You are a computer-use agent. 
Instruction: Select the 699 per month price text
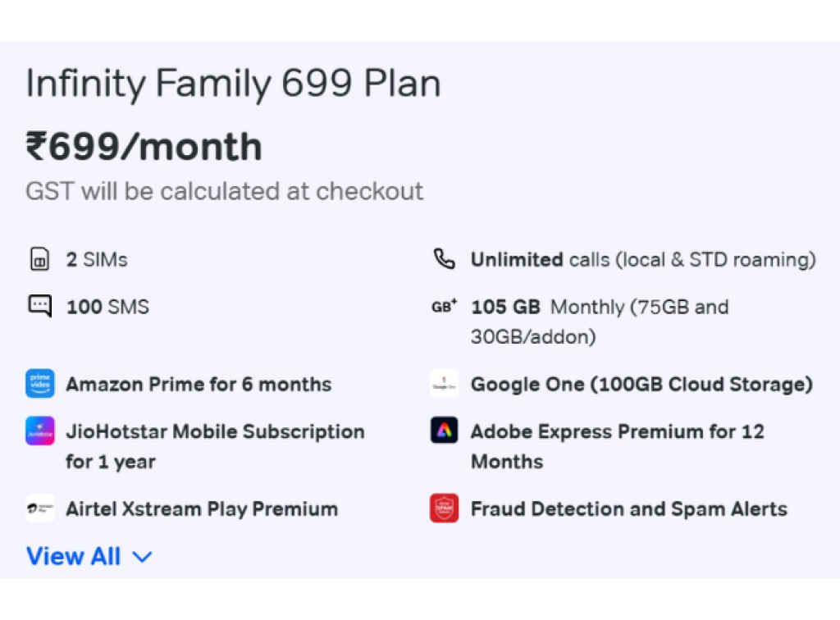coord(143,148)
